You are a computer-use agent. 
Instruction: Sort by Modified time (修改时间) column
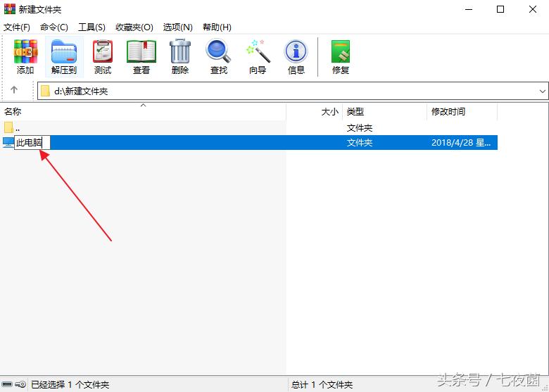coord(462,112)
